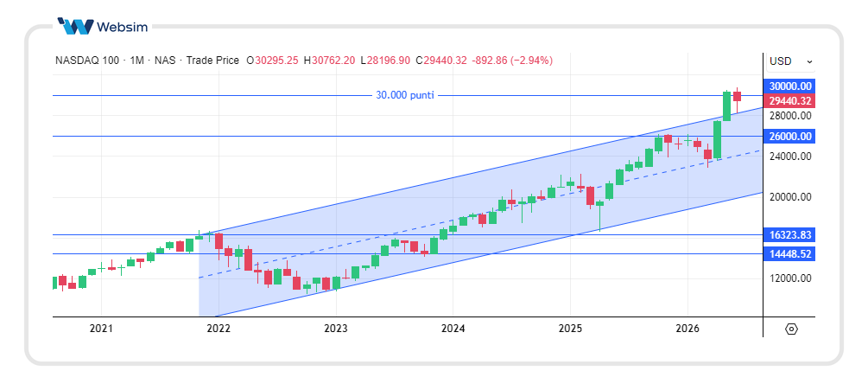
Task: Click the 12000.00 axis value
Action: [x=790, y=278]
